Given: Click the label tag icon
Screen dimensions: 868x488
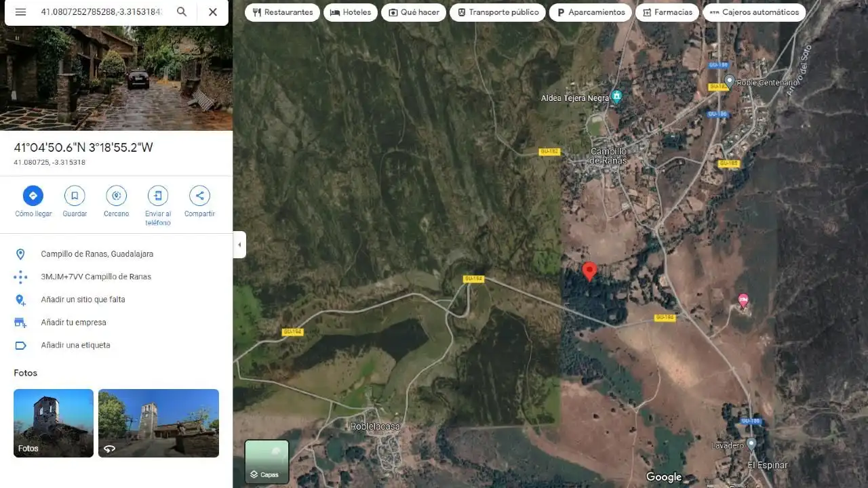Looking at the screenshot, I should coord(20,345).
